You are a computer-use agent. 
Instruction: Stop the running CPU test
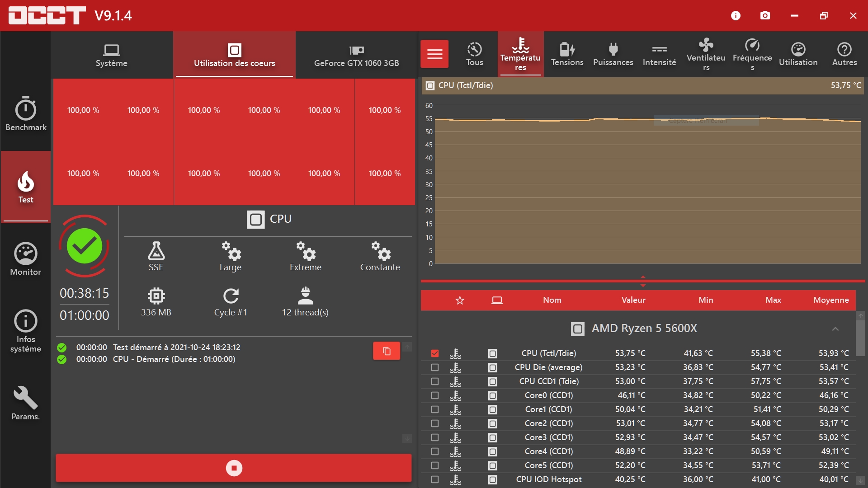(x=234, y=468)
